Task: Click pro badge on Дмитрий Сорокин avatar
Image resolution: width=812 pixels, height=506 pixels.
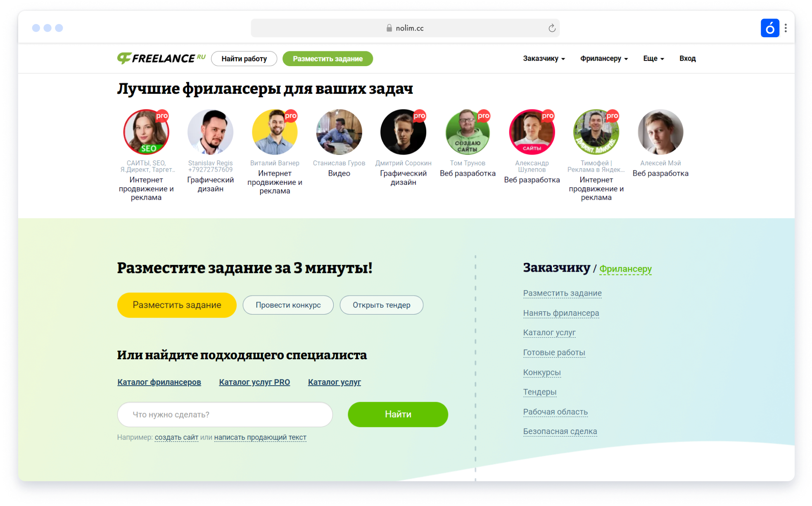Action: pos(419,116)
